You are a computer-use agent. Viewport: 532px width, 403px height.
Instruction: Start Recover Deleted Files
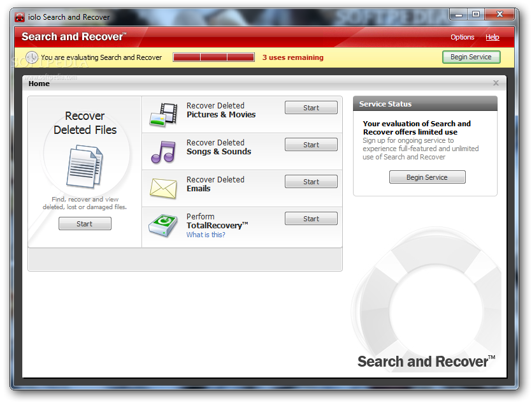click(85, 224)
